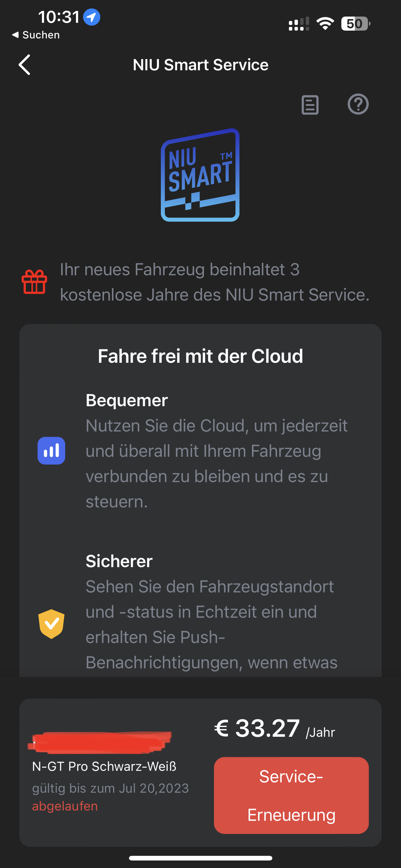
Task: Open the order history document icon
Action: (310, 105)
